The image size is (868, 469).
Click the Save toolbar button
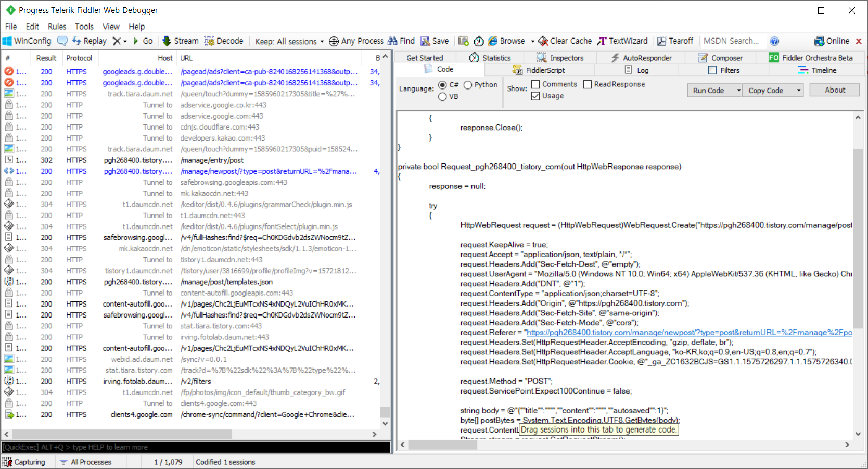coord(435,41)
